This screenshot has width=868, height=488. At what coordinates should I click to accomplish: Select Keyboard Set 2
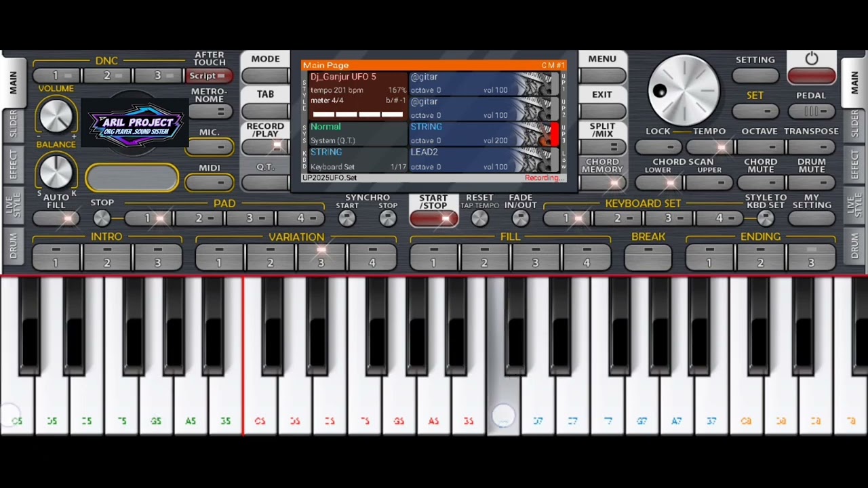pyautogui.click(x=618, y=218)
